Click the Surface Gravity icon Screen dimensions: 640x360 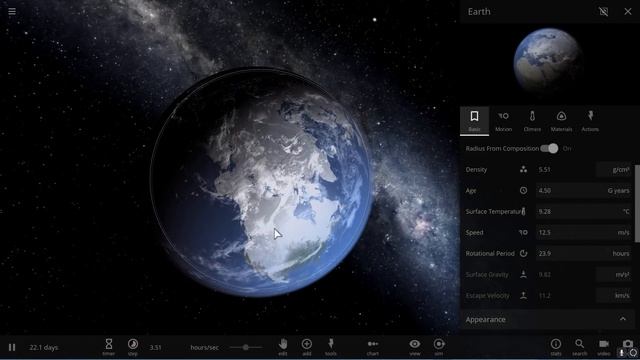[523, 274]
